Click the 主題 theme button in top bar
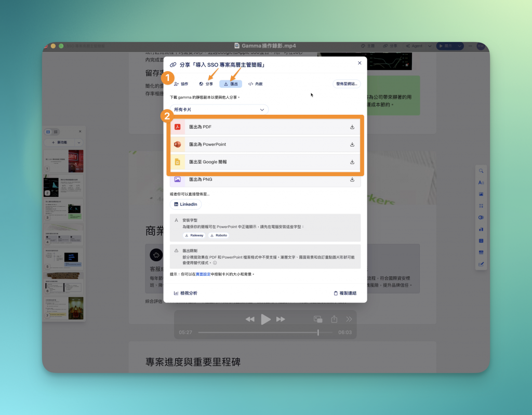The width and height of the screenshot is (532, 415). coord(368,46)
